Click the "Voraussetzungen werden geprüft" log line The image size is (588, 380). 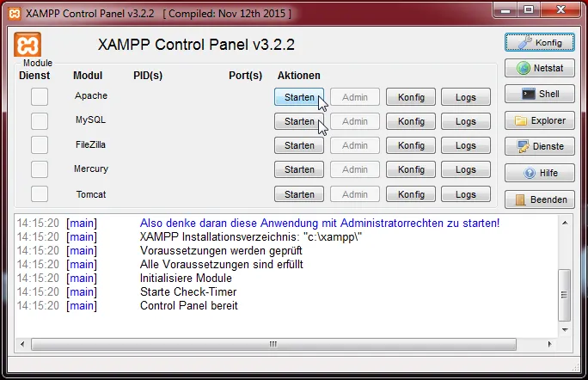(x=221, y=250)
